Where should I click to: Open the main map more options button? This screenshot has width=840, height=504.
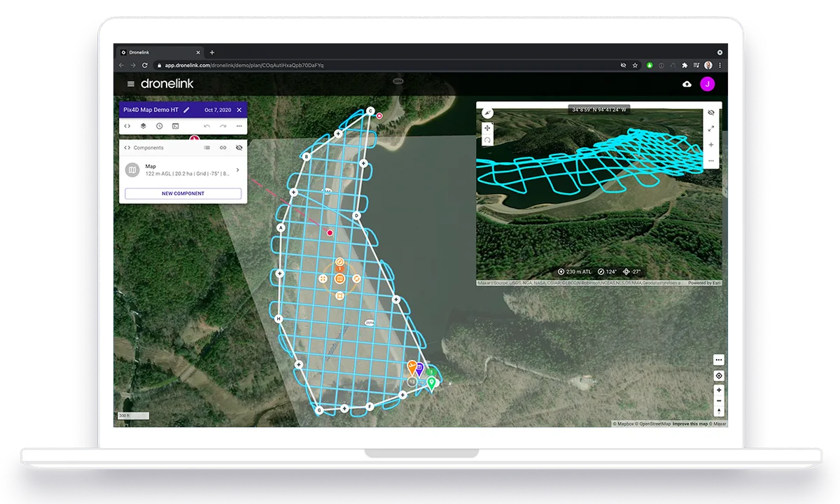pos(719,360)
